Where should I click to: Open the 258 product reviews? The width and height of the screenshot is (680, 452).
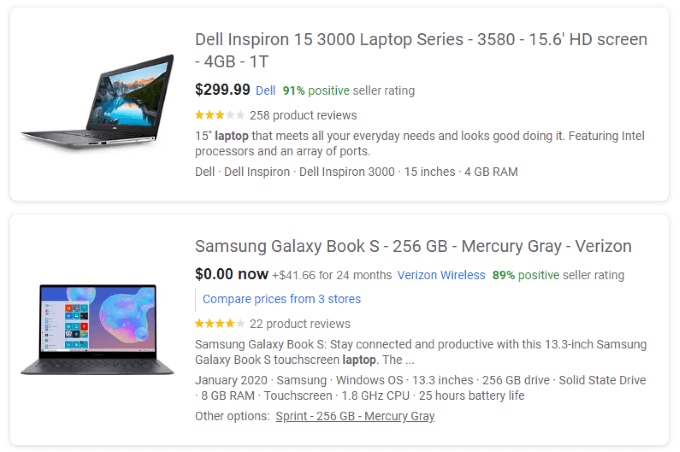303,115
